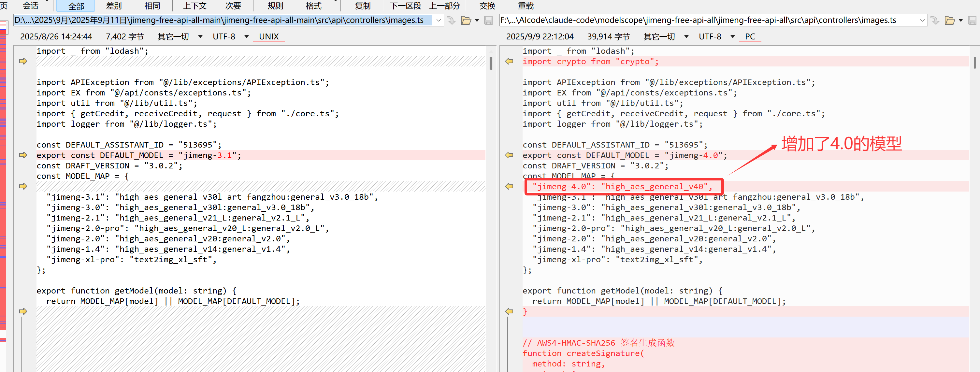
Task: Expand right path history dropdown
Action: [x=922, y=20]
